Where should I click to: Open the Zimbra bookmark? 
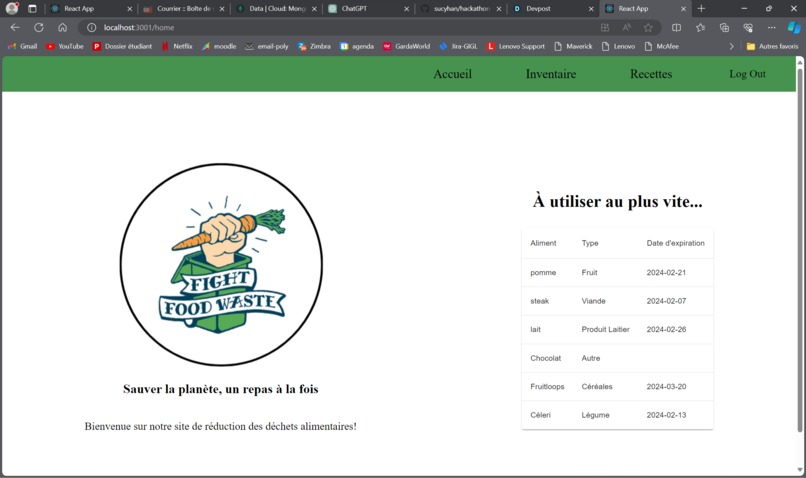(x=314, y=46)
